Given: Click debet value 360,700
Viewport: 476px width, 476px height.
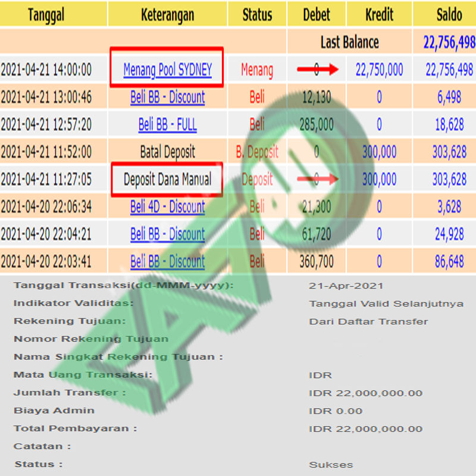Looking at the screenshot, I should click(x=317, y=261).
